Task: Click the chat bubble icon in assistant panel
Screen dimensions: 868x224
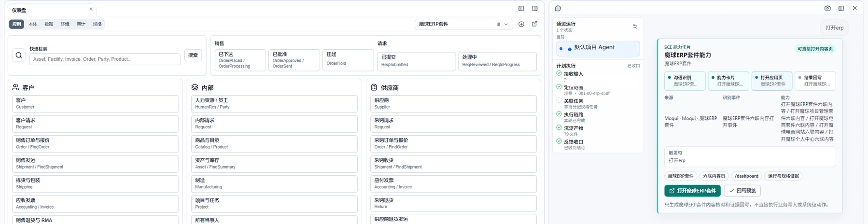Action: 558,9
